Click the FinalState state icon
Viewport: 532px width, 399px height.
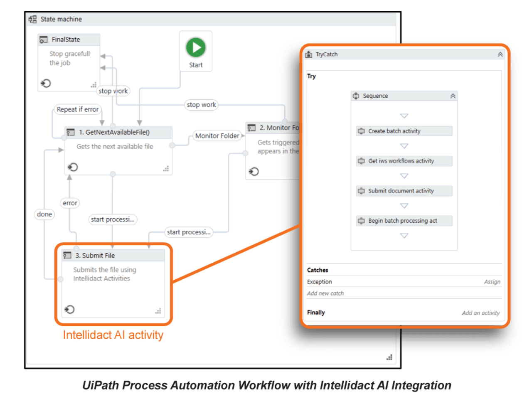(x=43, y=40)
